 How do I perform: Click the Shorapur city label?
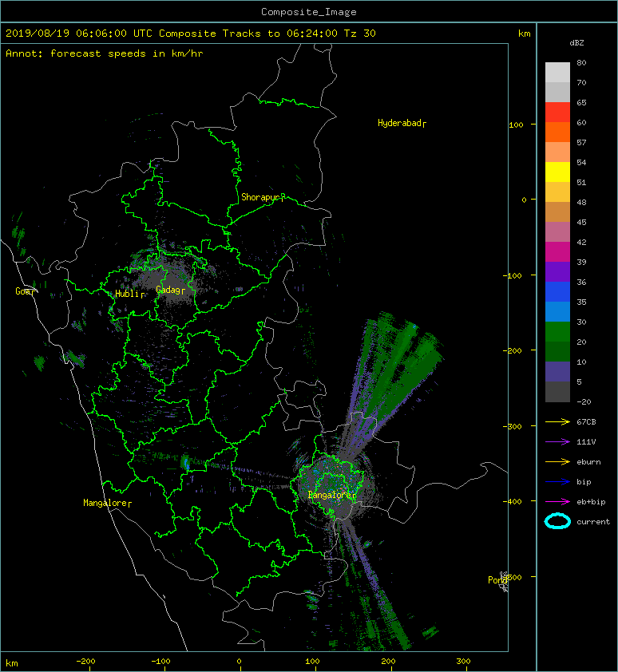263,197
